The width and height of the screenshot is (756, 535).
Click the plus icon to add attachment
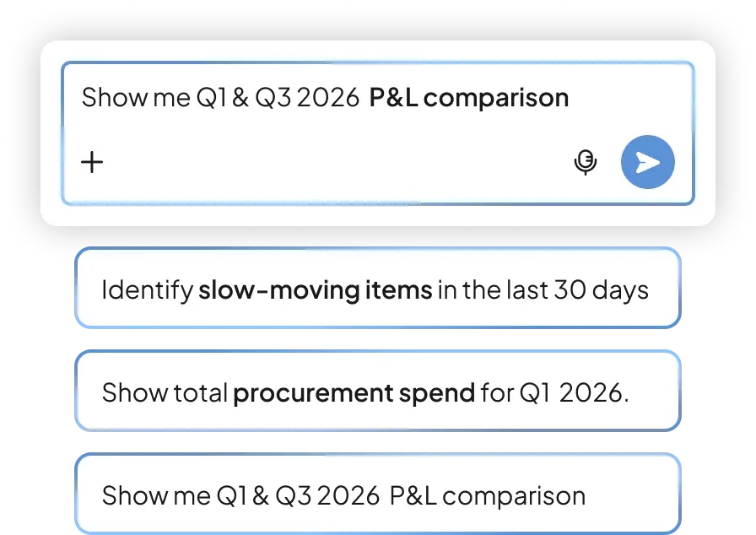(x=91, y=161)
